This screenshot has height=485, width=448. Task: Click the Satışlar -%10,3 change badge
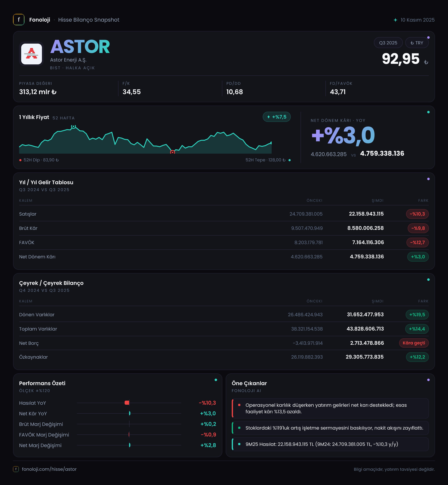pyautogui.click(x=417, y=214)
